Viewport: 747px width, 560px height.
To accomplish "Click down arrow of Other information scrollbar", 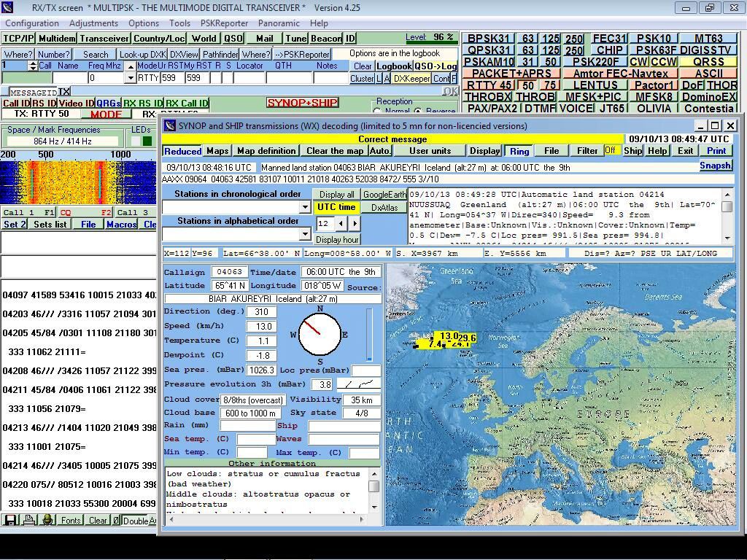I will [x=374, y=507].
